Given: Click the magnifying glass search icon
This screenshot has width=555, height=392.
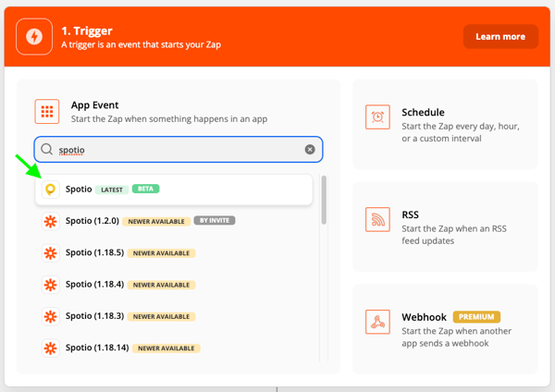Looking at the screenshot, I should tap(47, 149).
